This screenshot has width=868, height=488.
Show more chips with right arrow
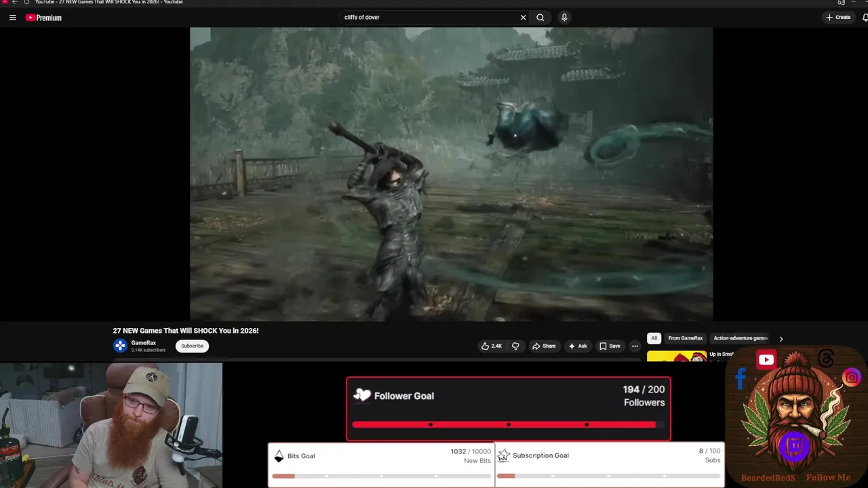tap(781, 339)
